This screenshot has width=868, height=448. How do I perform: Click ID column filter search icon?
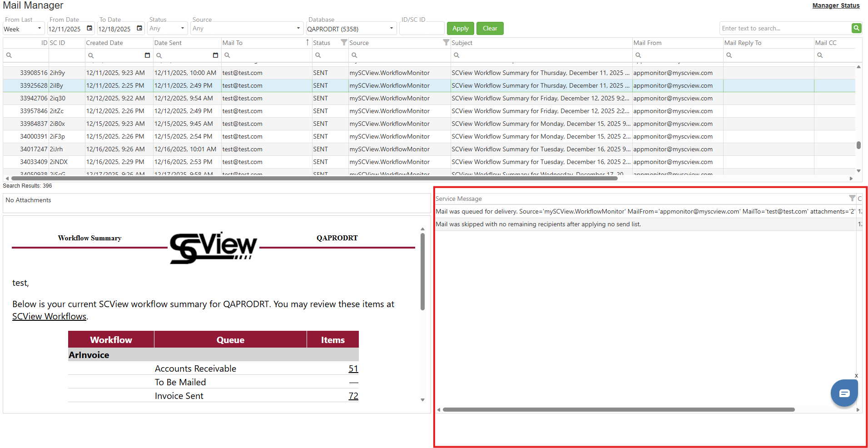9,55
